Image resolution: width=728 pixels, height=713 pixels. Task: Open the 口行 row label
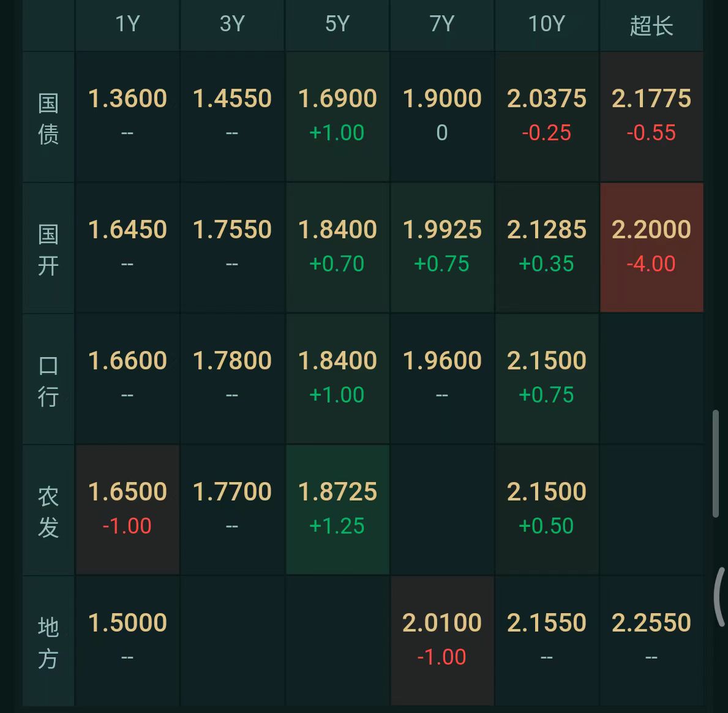48,379
